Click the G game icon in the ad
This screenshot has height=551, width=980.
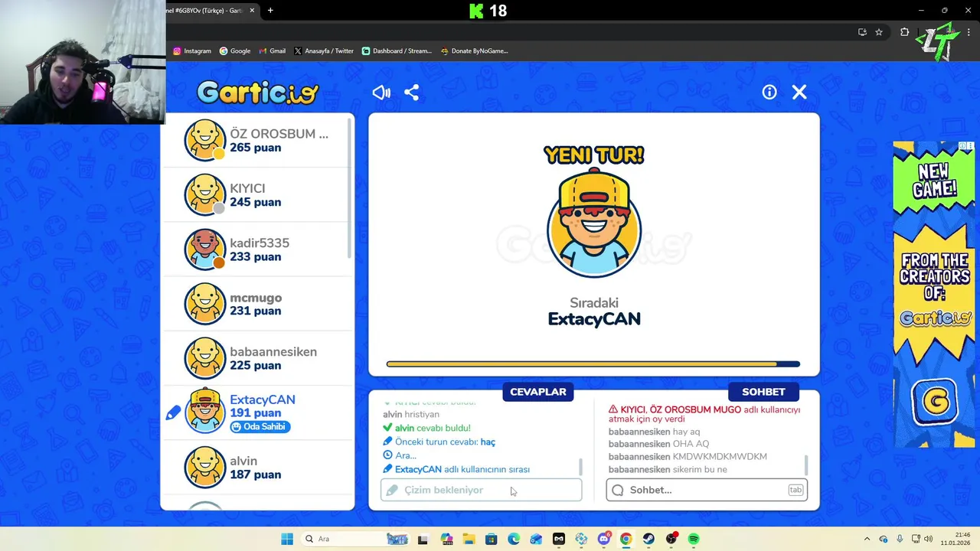(x=934, y=400)
